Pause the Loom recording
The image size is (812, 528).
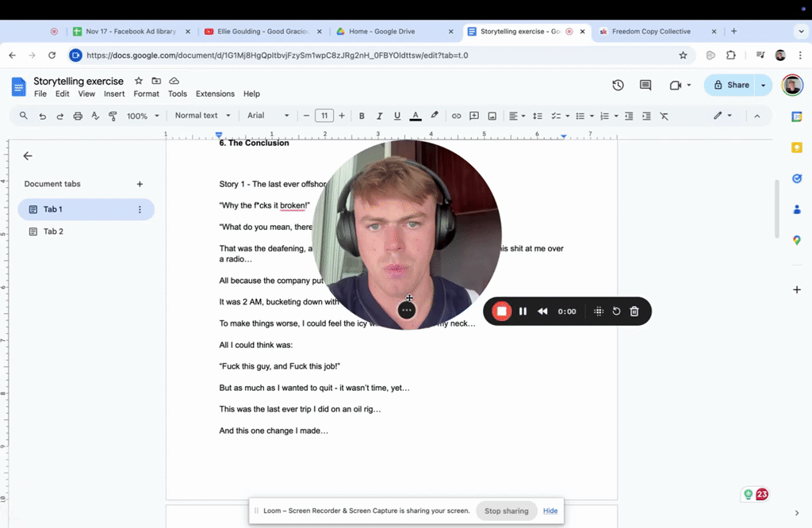point(523,311)
